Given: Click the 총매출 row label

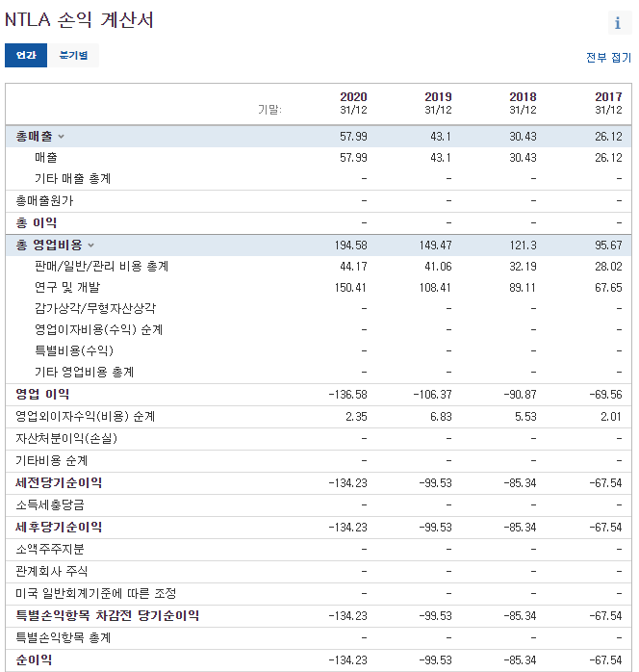Looking at the screenshot, I should tap(34, 137).
